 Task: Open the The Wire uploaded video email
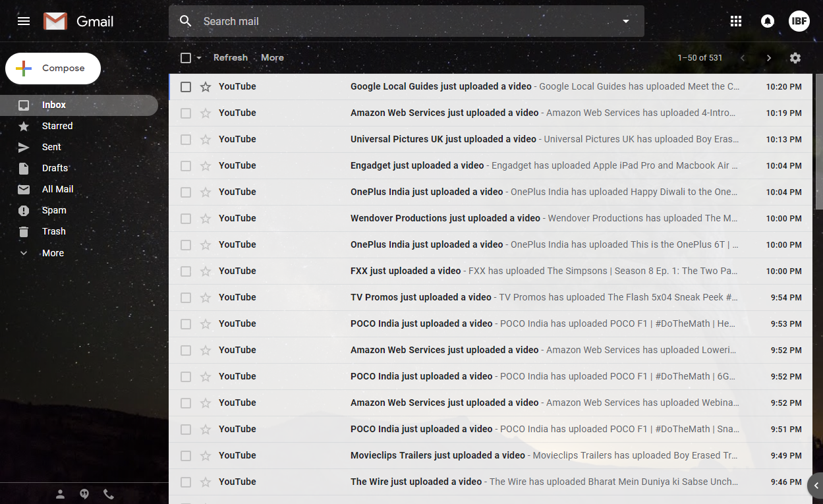(x=490, y=482)
